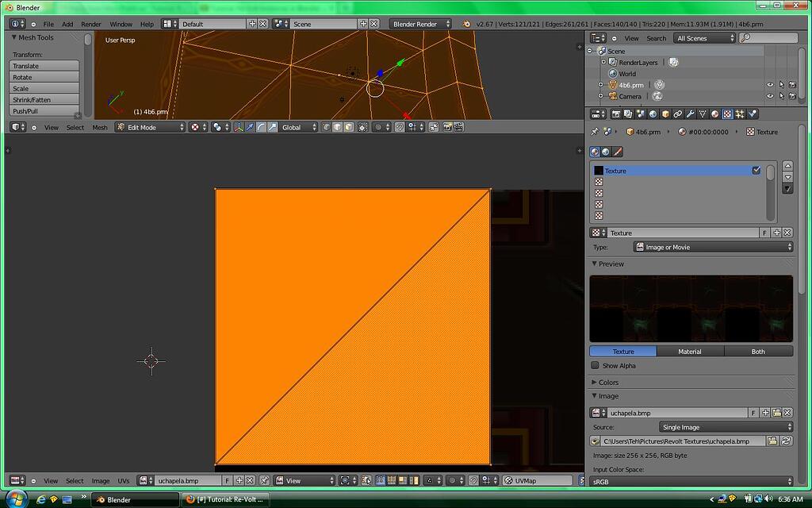This screenshot has height=508, width=812.
Task: Open the Render properties tab (camera icon)
Action: (x=615, y=114)
